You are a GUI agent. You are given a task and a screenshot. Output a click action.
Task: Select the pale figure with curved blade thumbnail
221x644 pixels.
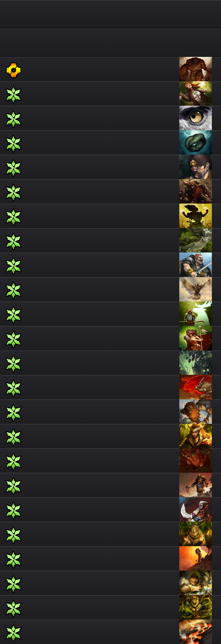click(x=196, y=510)
